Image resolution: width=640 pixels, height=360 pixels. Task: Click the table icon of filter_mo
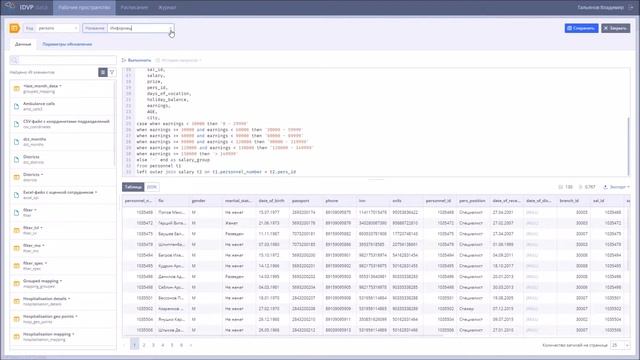tap(17, 248)
